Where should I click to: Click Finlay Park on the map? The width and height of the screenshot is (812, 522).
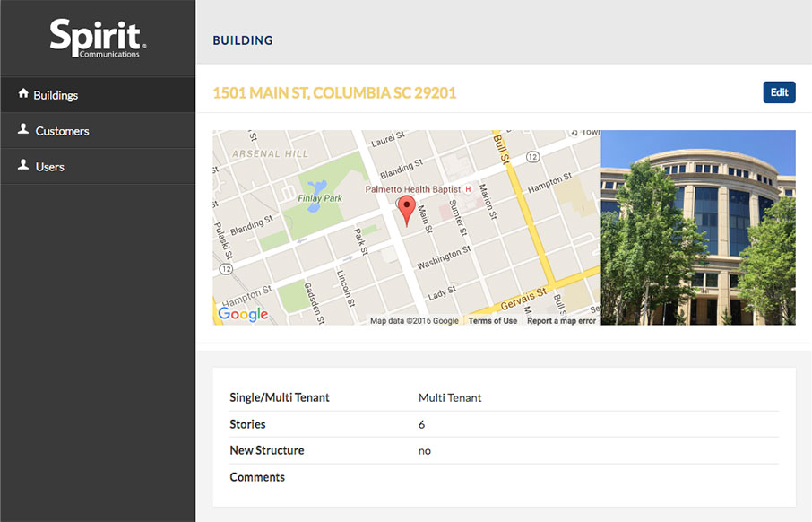click(x=320, y=198)
